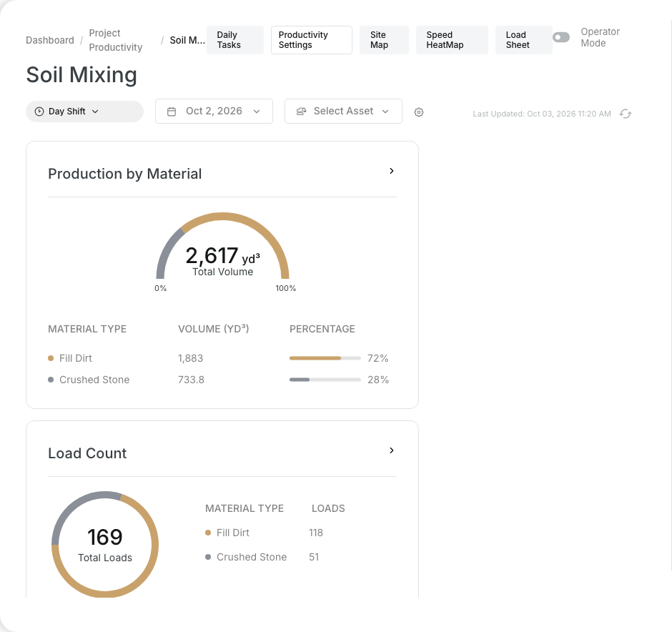Go to Project Productivity breadcrumb link
The height and width of the screenshot is (632, 672).
coord(116,40)
